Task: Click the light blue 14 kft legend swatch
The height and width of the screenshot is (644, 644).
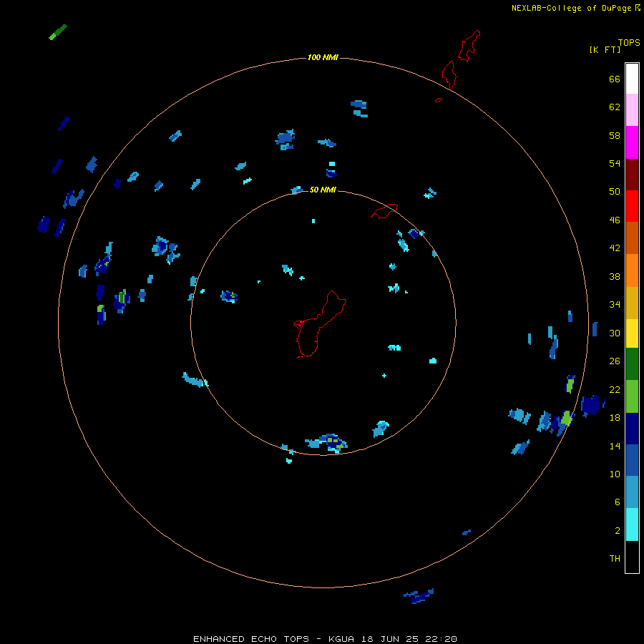Action: pos(632,492)
